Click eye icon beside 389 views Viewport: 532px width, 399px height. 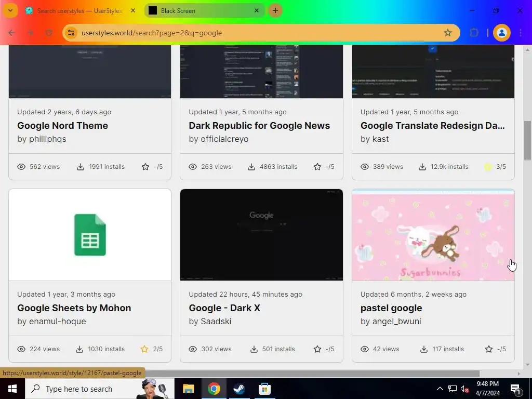point(365,167)
